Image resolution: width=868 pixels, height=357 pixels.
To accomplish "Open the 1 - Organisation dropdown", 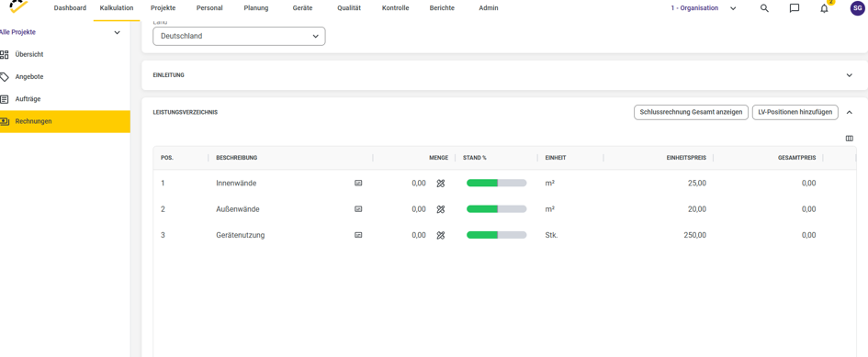I will pos(703,8).
